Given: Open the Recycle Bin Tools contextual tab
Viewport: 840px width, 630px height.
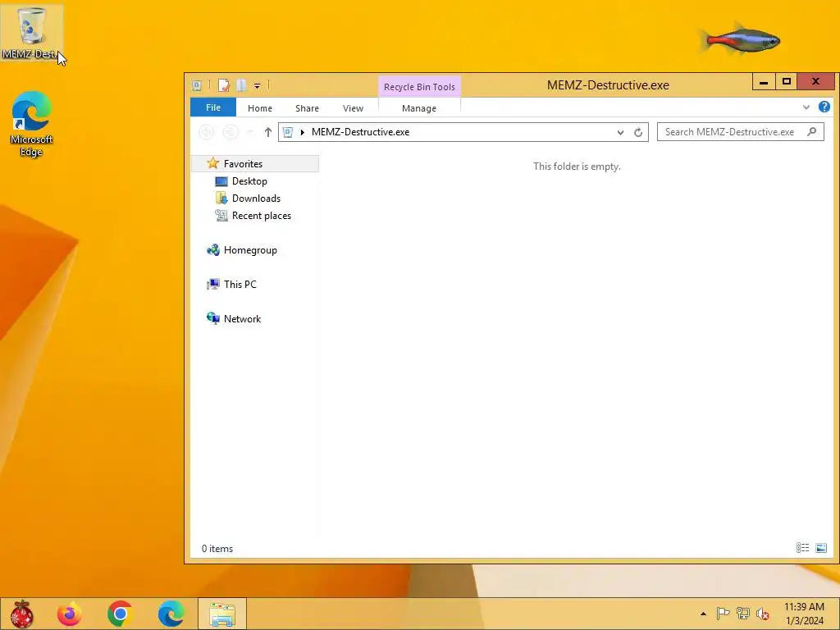Looking at the screenshot, I should 419,87.
